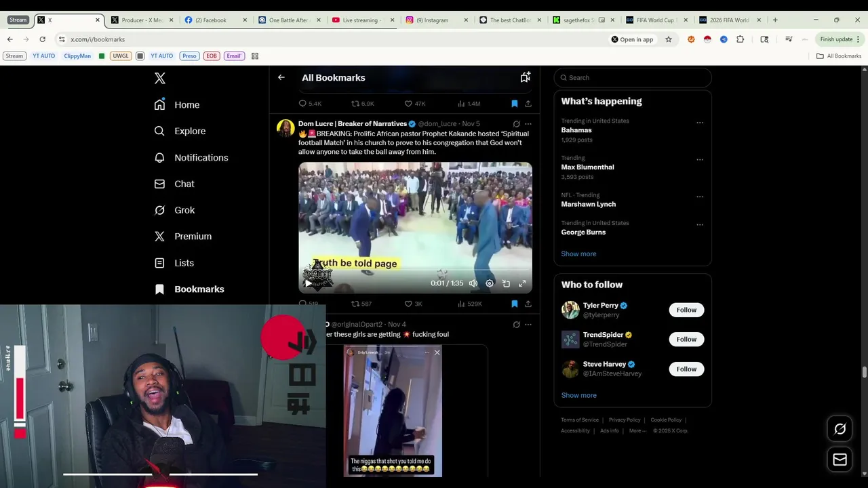Image resolution: width=868 pixels, height=488 pixels.
Task: Open Dom Lucre profile avatar
Action: tap(285, 128)
